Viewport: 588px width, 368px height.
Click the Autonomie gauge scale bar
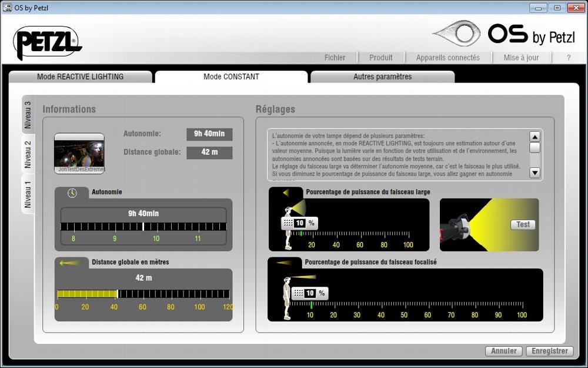click(x=143, y=227)
